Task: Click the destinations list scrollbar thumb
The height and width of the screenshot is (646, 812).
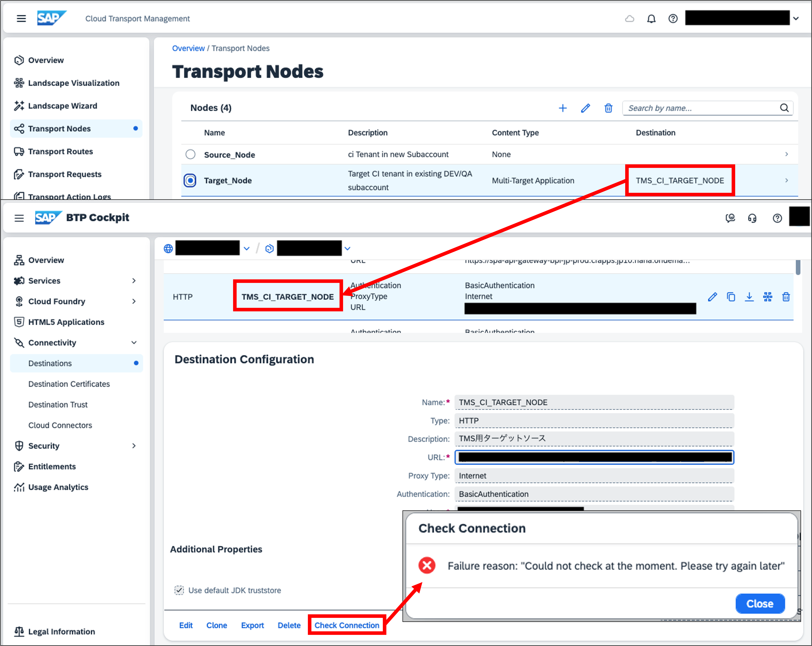Action: click(x=798, y=267)
